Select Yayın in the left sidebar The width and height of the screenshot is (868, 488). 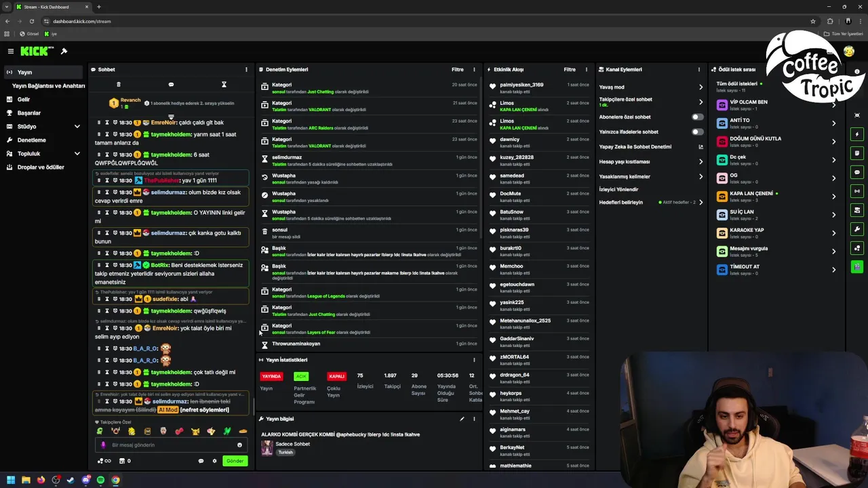[x=44, y=72]
